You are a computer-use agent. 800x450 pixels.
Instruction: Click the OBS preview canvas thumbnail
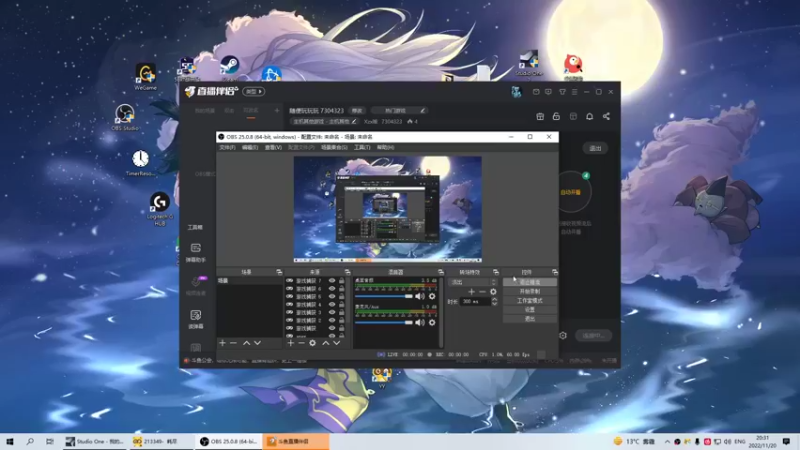pos(388,210)
